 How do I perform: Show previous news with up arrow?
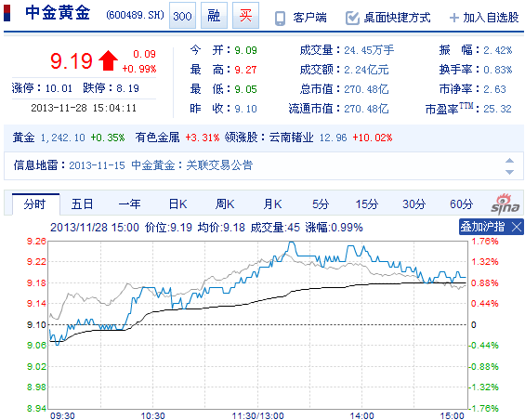point(509,161)
